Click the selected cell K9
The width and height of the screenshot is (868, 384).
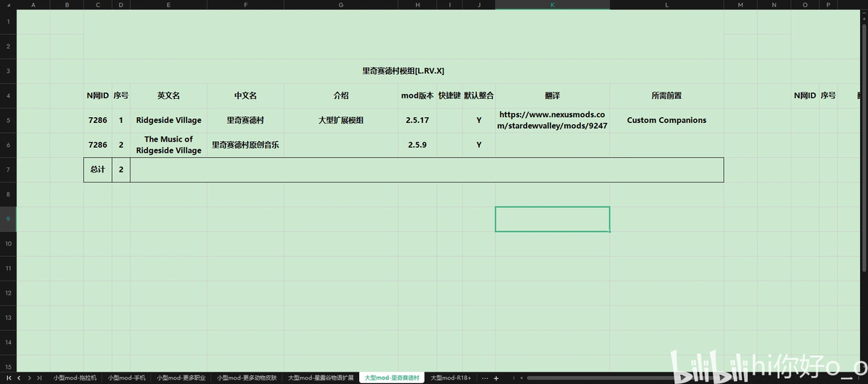pos(553,219)
